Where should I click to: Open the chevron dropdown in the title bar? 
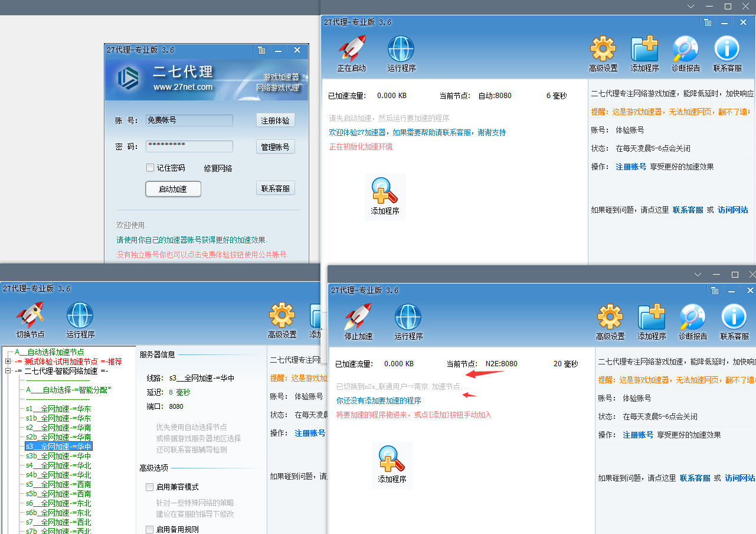690,6
